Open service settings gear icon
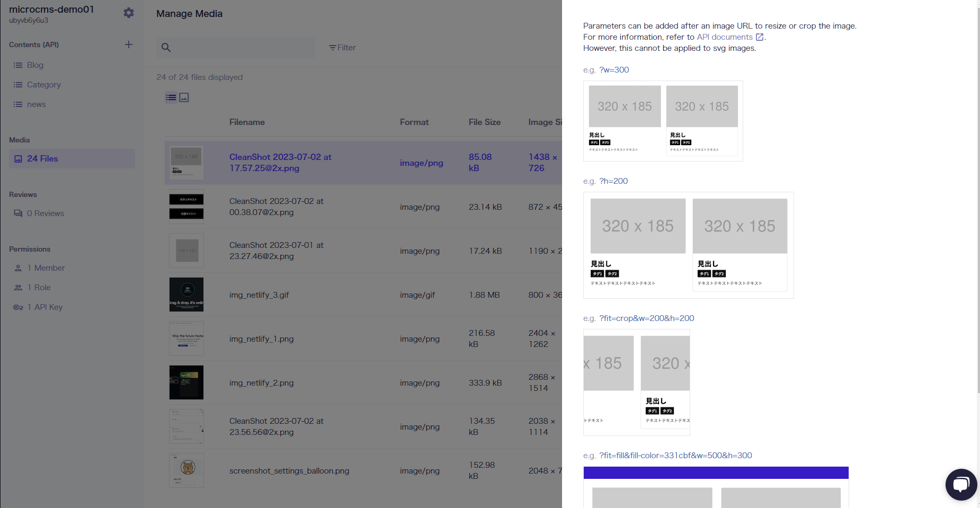The height and width of the screenshot is (508, 980). click(x=129, y=13)
